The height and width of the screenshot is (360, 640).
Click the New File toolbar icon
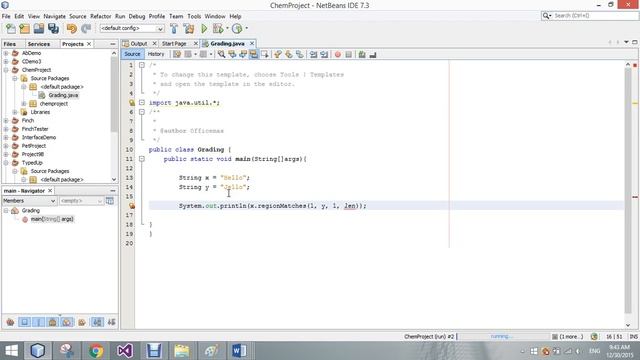[11, 29]
